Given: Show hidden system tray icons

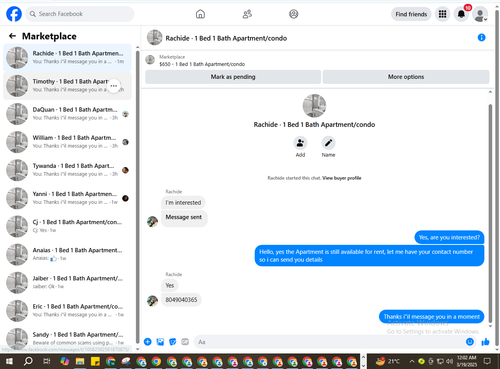Looking at the screenshot, I should (412, 361).
